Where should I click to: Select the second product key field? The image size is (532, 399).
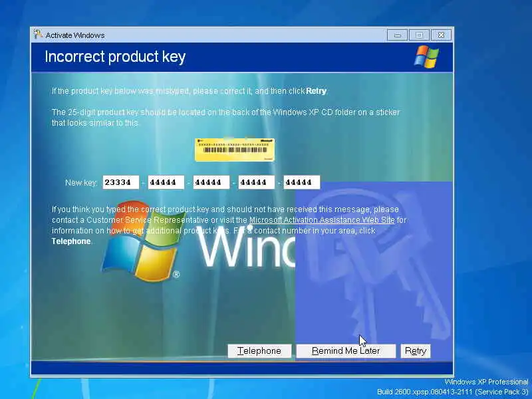coord(166,182)
